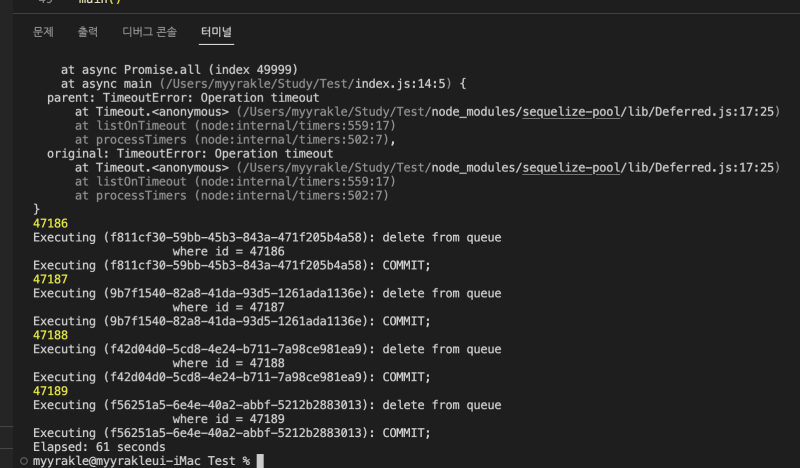
Task: Activate the 터미널 tab
Action: 216,32
